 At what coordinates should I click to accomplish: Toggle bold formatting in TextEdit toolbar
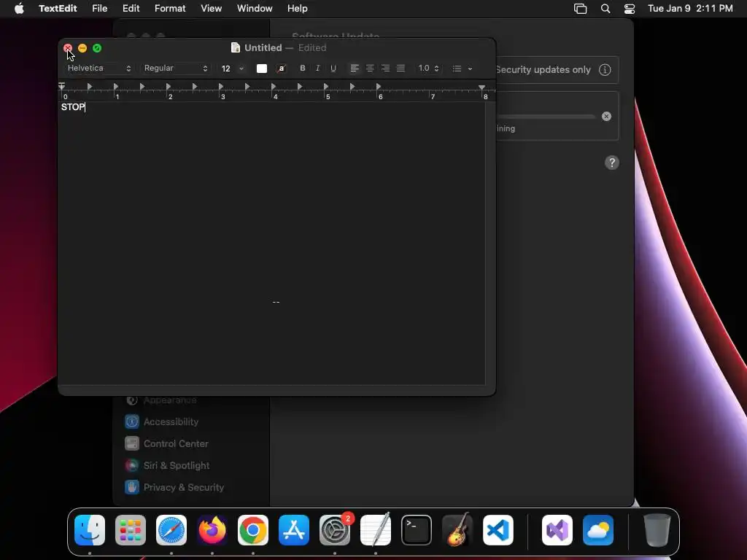point(302,68)
